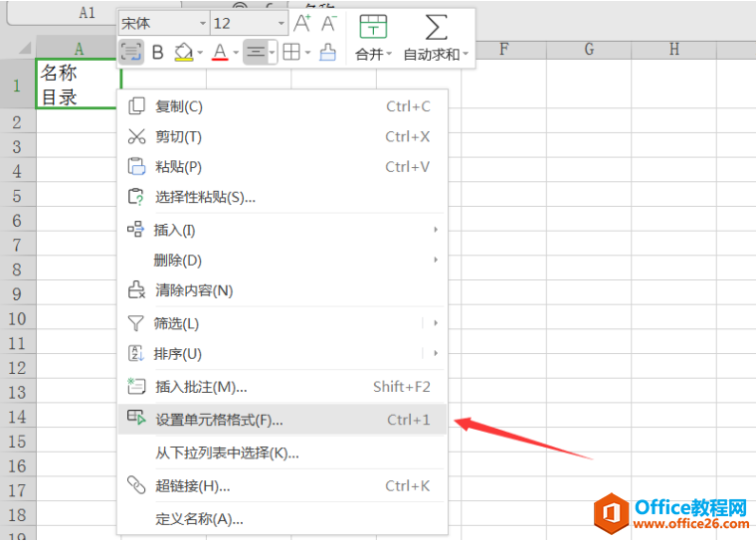Click the decrease font size icon

[x=329, y=23]
